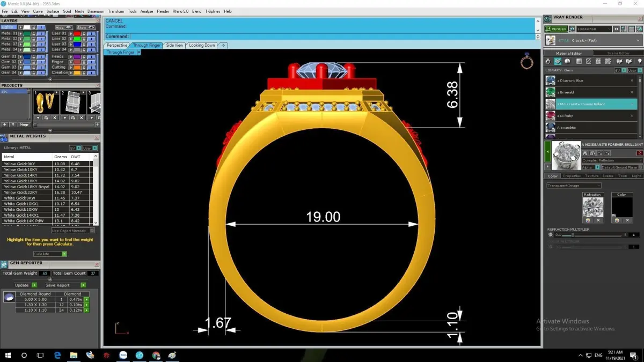The width and height of the screenshot is (644, 362).
Task: Toggle the lock on Metal 01 layer
Action: (34, 33)
